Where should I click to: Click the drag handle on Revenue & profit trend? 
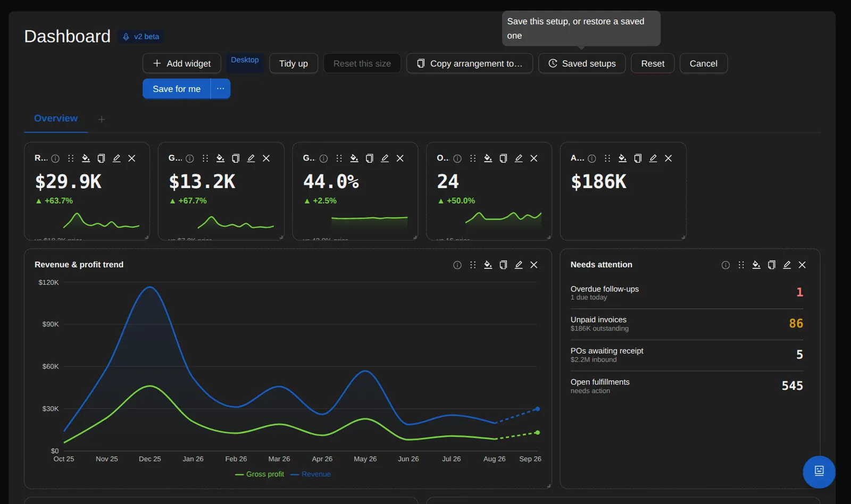473,265
